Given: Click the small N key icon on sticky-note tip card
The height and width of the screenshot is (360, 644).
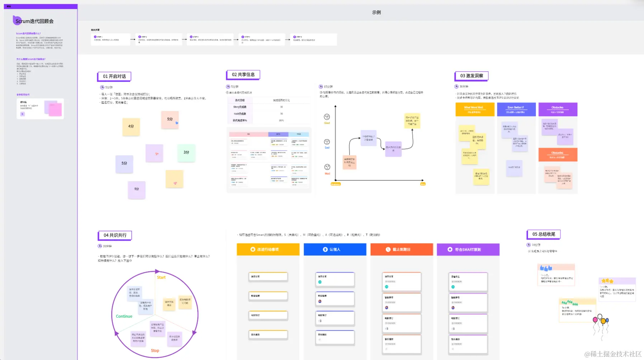Looking at the screenshot, I should pos(22,114).
